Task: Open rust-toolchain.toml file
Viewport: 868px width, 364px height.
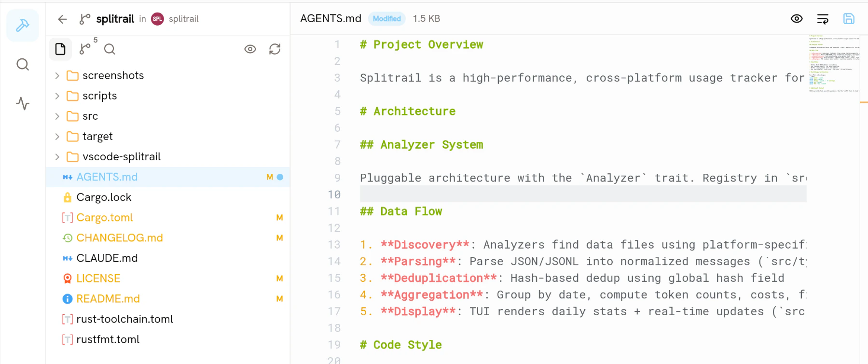Action: coord(168,319)
